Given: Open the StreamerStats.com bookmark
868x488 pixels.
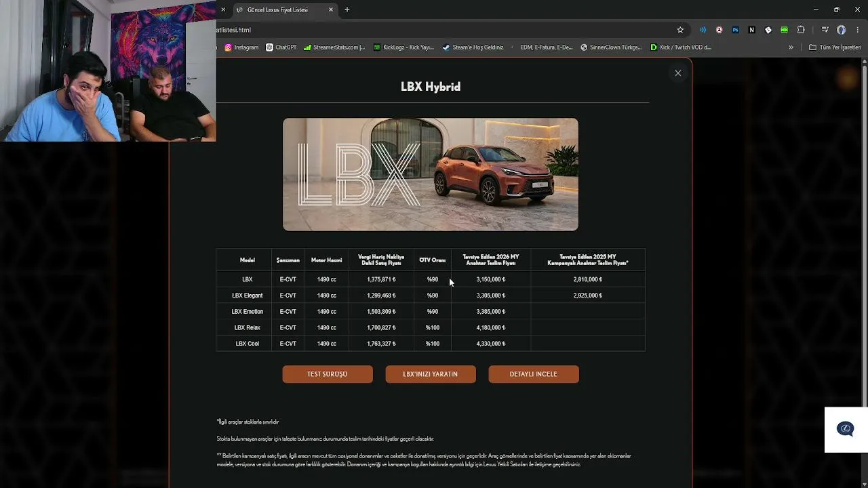Looking at the screenshot, I should point(334,47).
